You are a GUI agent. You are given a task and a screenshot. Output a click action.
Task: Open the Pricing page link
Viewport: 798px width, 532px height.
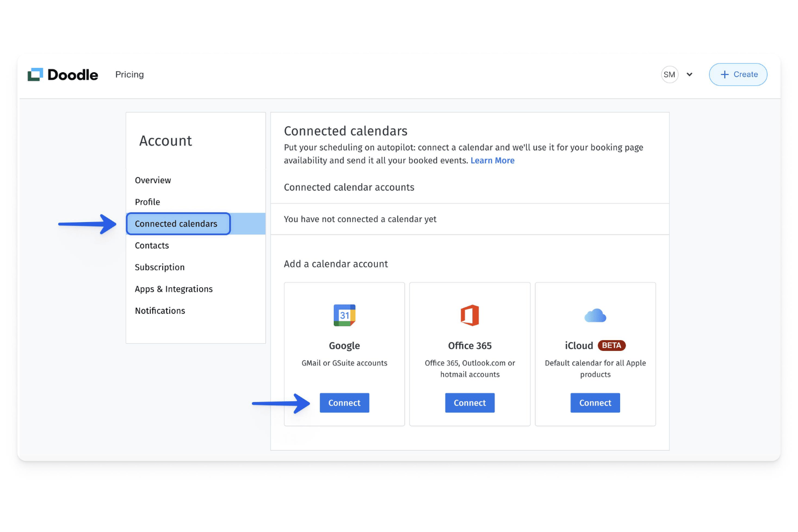[129, 74]
